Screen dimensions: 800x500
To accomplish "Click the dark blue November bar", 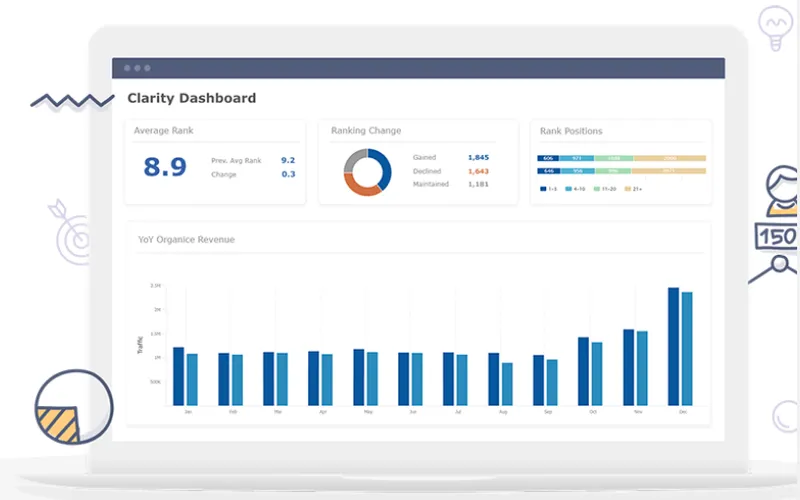I will (x=629, y=367).
